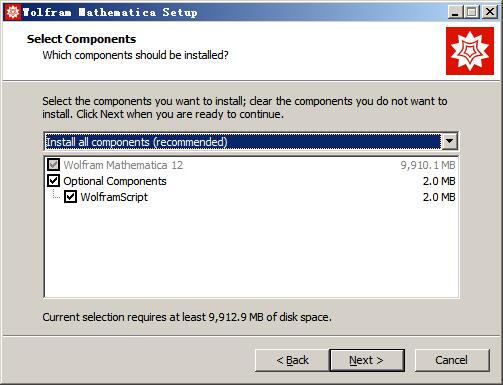Click the disabled maximize button
This screenshot has width=503, height=385.
[472, 12]
